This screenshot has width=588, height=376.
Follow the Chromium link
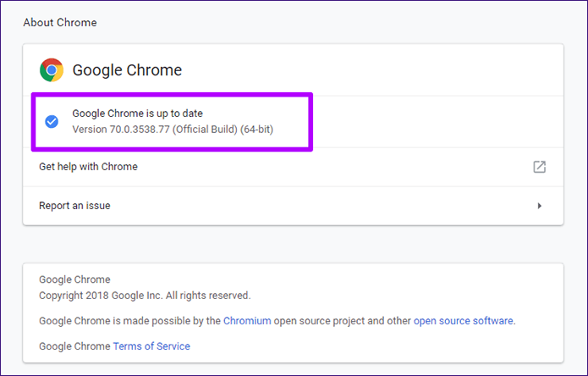(247, 321)
